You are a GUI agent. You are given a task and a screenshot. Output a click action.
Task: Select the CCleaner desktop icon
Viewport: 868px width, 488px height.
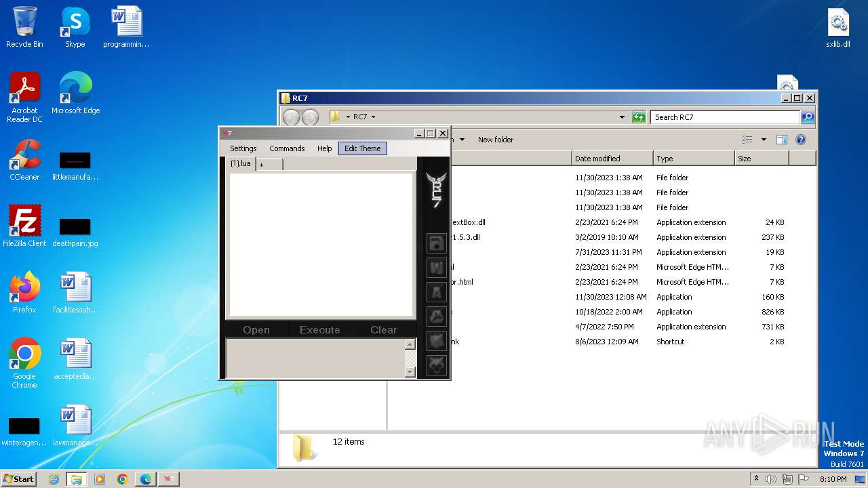click(x=24, y=160)
